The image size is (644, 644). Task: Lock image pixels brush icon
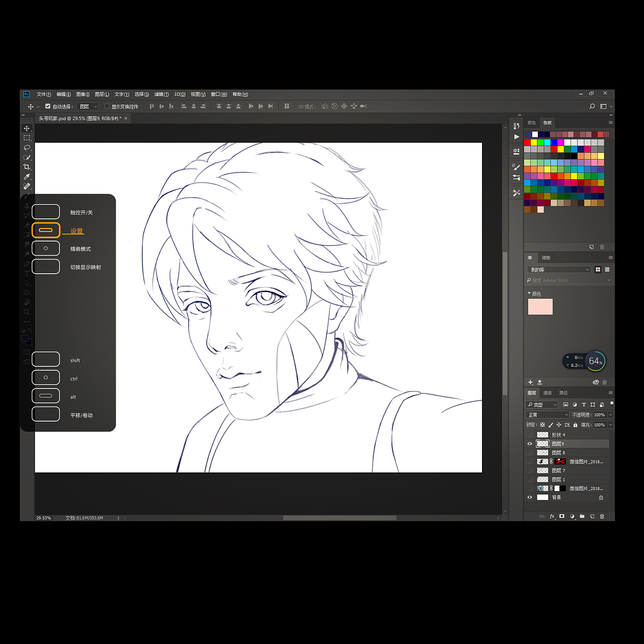coord(550,425)
